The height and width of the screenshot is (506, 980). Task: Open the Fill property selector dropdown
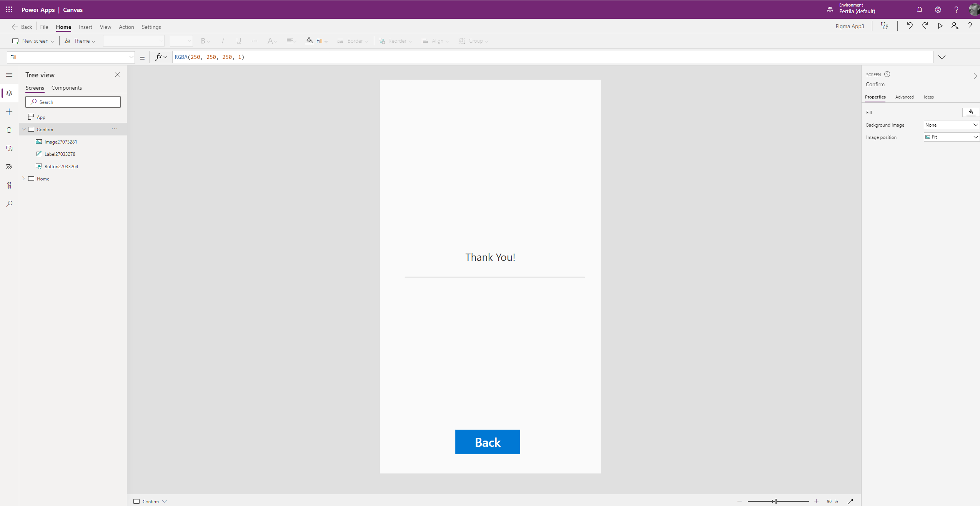point(71,57)
